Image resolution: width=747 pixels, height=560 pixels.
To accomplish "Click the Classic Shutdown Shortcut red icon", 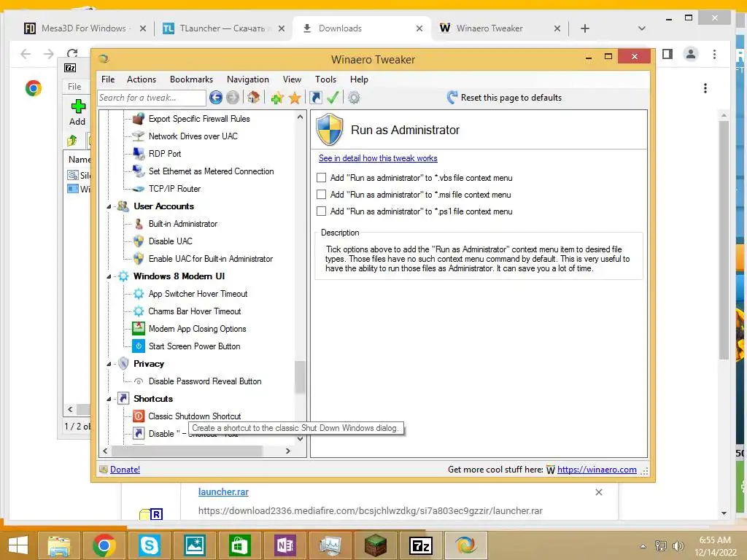I will pyautogui.click(x=138, y=416).
